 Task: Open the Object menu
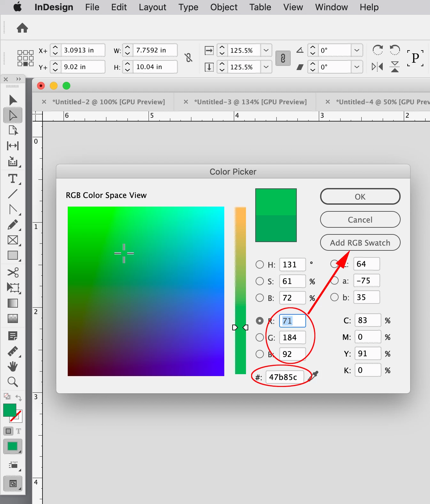click(224, 7)
